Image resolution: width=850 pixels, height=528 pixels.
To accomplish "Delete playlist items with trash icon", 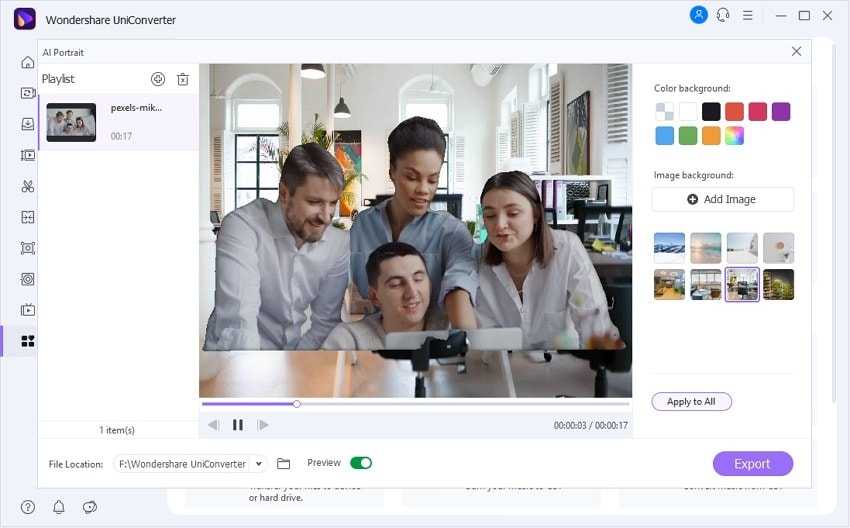I will 183,79.
